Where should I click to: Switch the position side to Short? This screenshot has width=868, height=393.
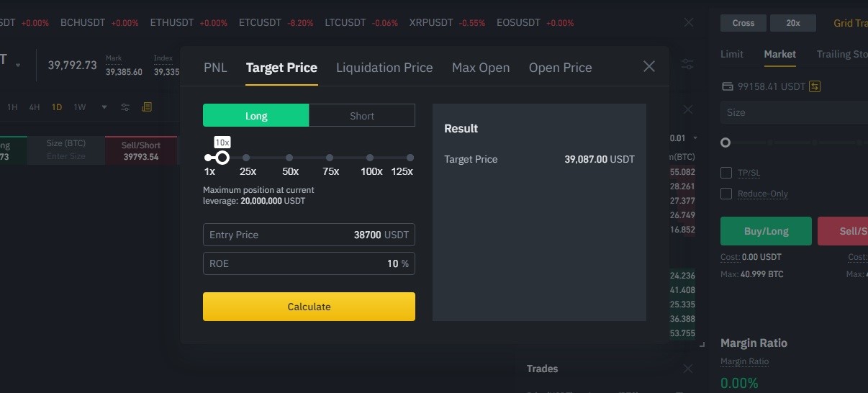(x=362, y=116)
